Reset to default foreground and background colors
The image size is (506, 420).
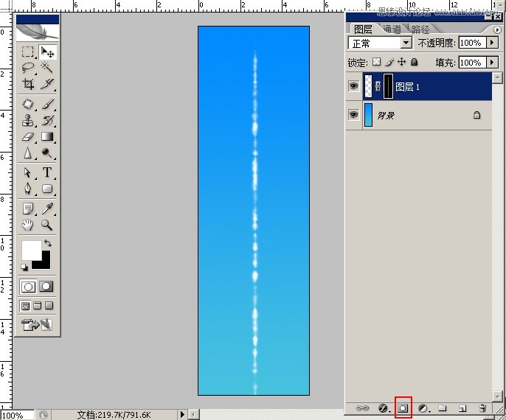tap(24, 267)
